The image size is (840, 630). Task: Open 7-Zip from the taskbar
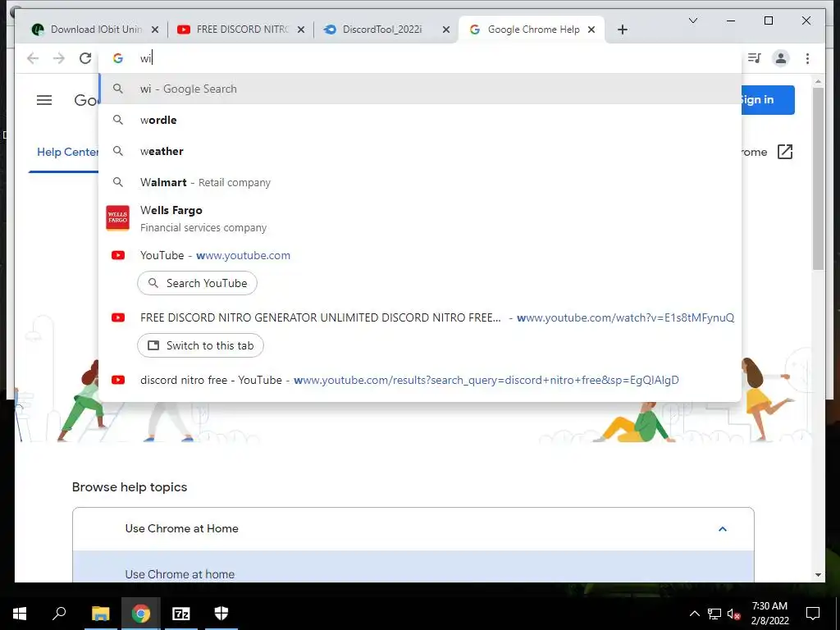pos(181,614)
